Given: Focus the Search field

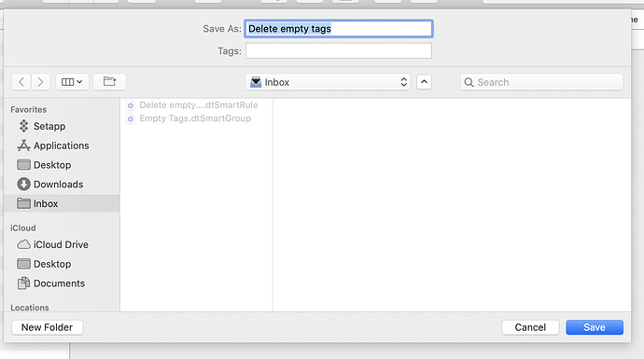Looking at the screenshot, I should pos(541,82).
